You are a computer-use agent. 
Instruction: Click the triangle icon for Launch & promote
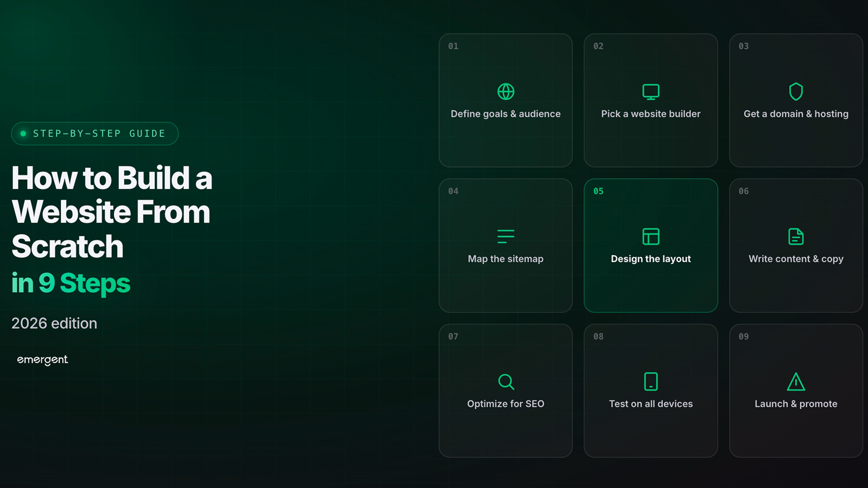tap(796, 382)
